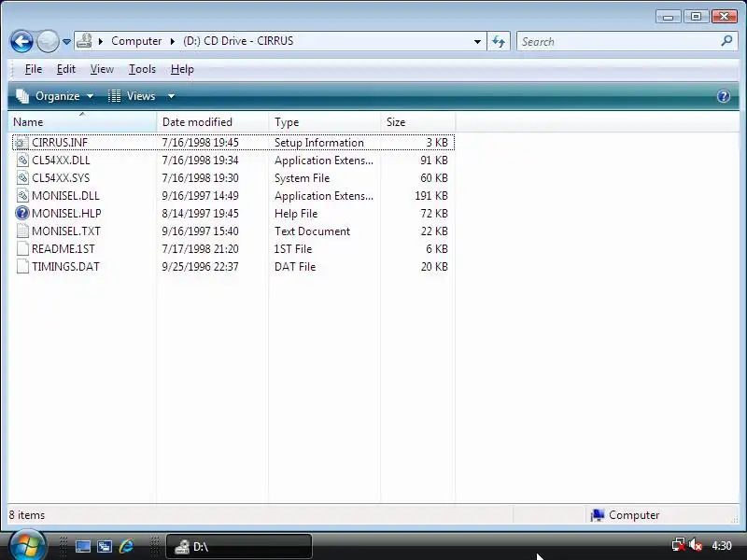Select the README.1ST file icon

tap(22, 248)
